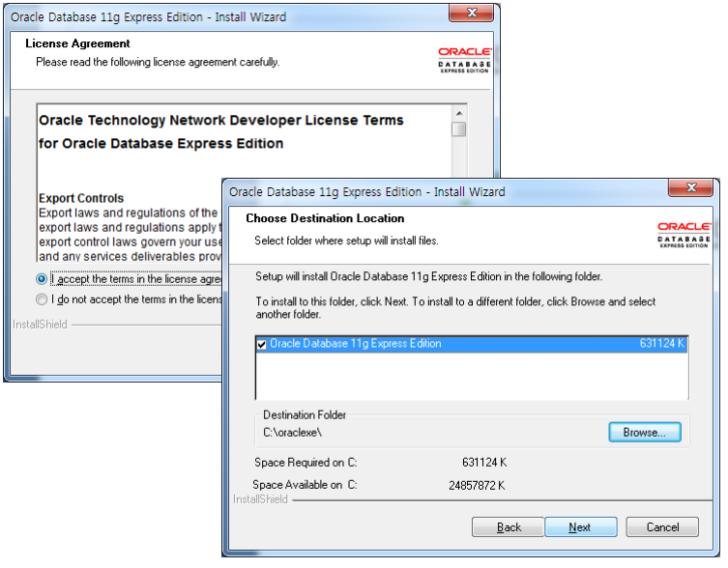Click the Back button in the front wizard
728x568 pixels.
(x=508, y=527)
